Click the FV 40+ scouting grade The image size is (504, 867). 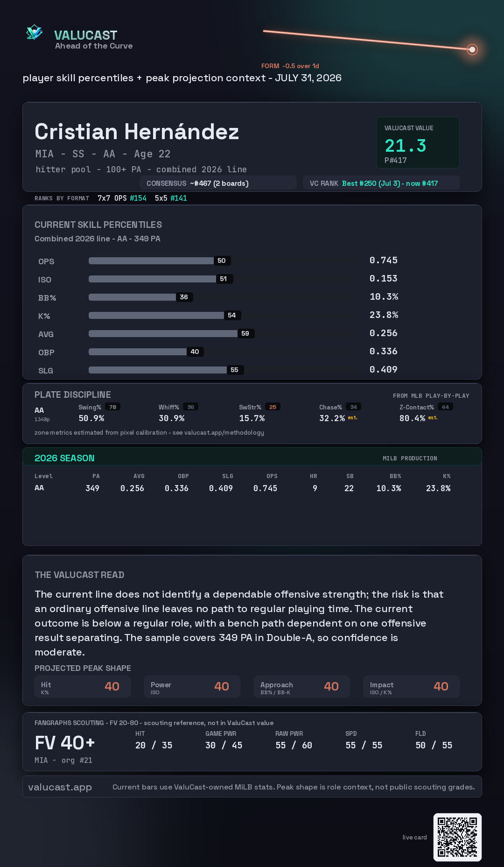click(x=65, y=743)
